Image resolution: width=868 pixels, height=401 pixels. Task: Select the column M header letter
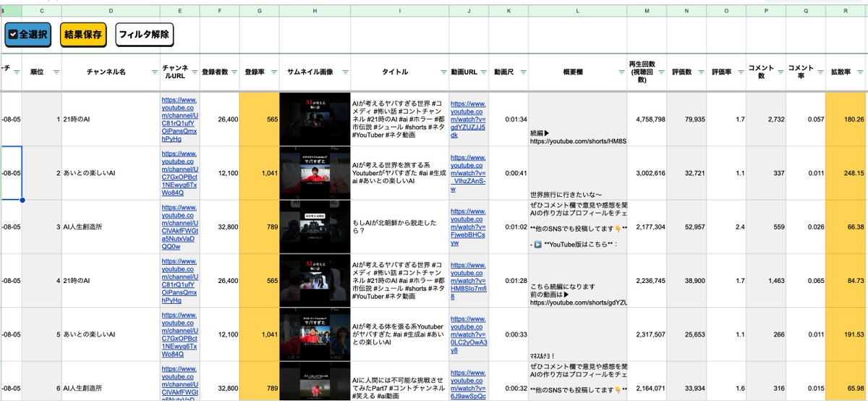(647, 12)
